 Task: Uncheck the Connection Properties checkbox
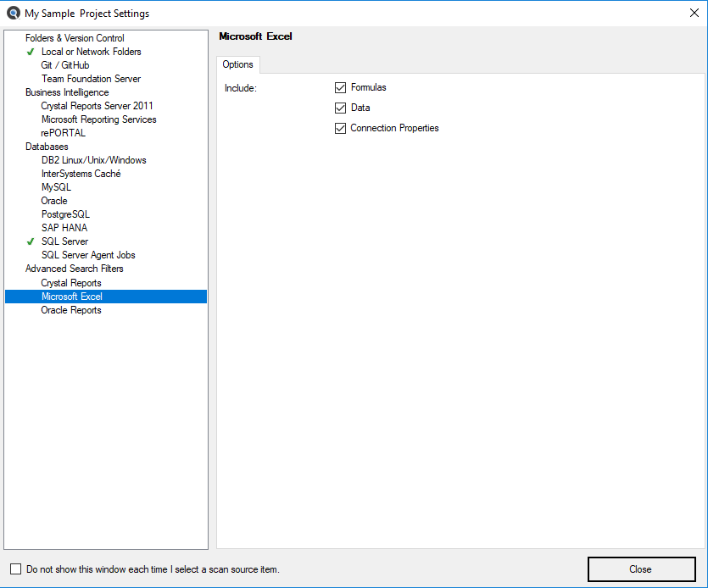click(x=341, y=128)
